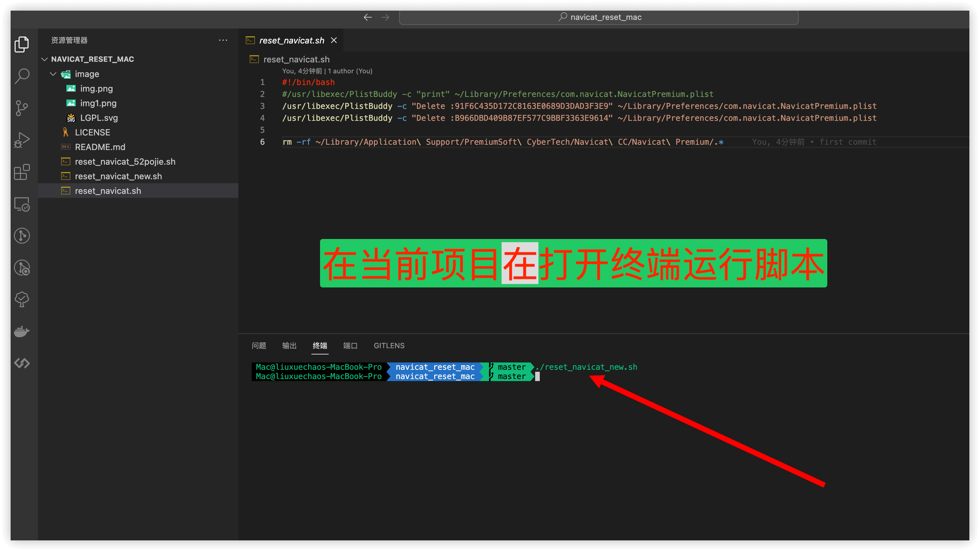
Task: Switch to the 输出 panel tab
Action: (289, 346)
